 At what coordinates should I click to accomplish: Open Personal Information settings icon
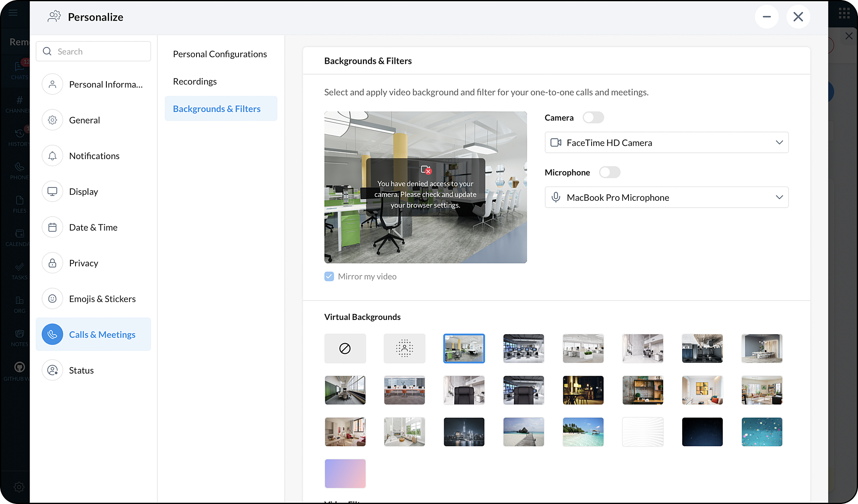pos(52,85)
